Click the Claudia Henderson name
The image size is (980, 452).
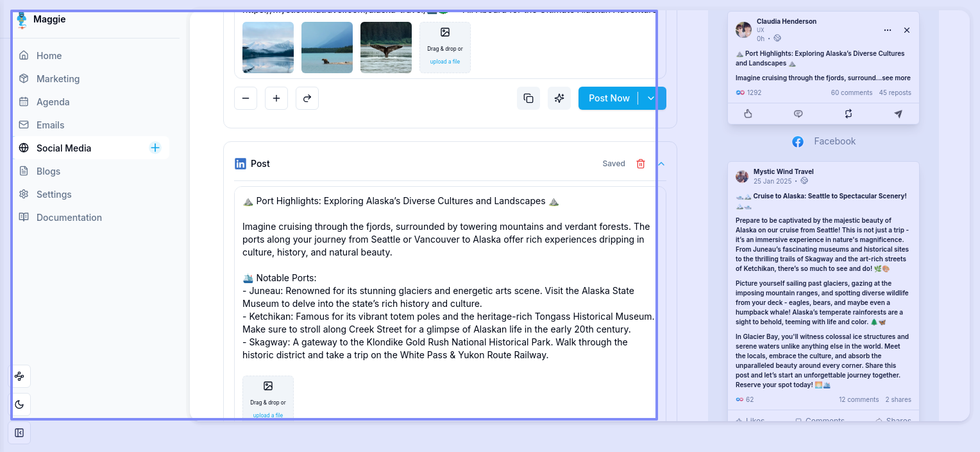pyautogui.click(x=786, y=22)
